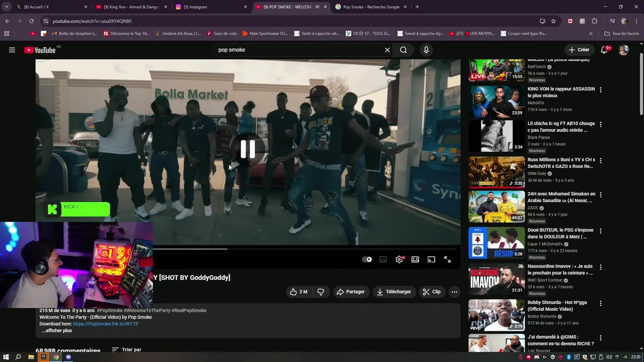Open options for Bobby Shmurda Hot N*gga
The width and height of the screenshot is (644, 362).
coord(600,303)
